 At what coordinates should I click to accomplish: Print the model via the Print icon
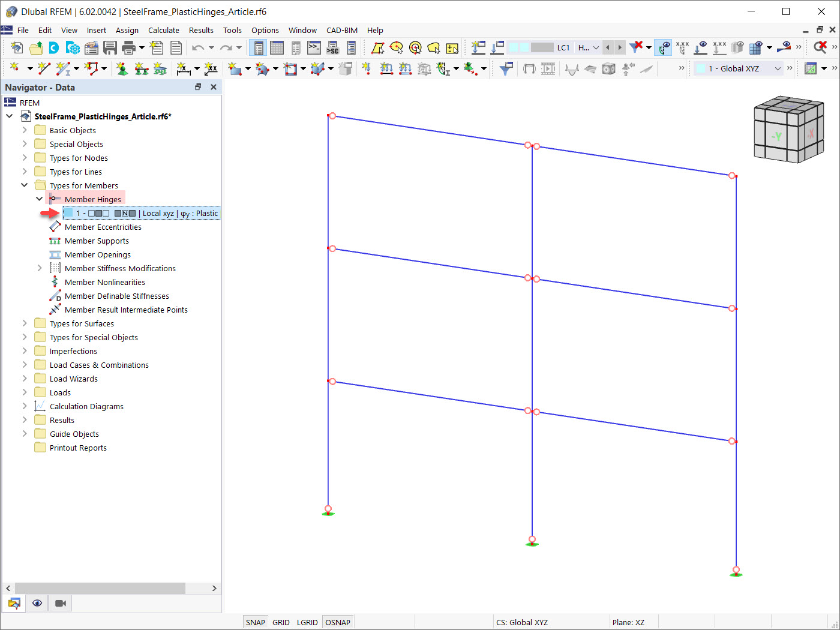(128, 47)
